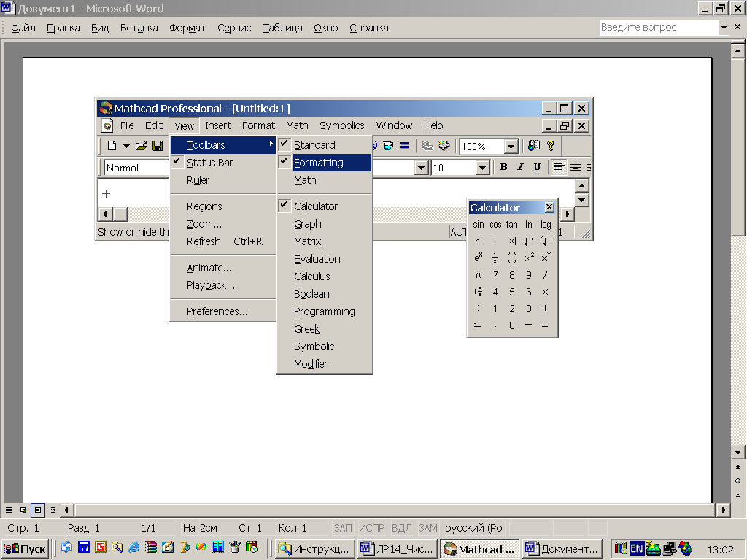This screenshot has height=560, width=747.
Task: Click the Mathcad horizontal scrollbar thumb
Action: pos(120,214)
